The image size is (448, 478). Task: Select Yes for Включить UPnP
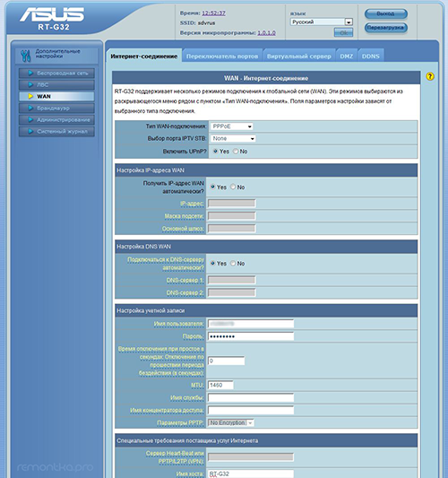coord(215,152)
